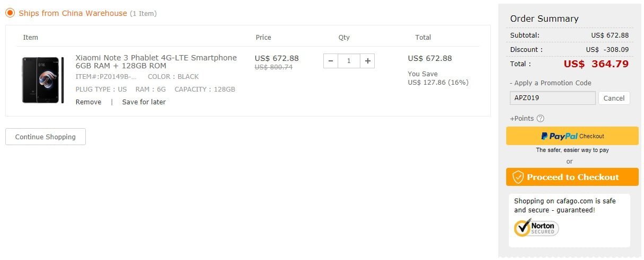Viewport: 644px width, 260px height.
Task: Open the Xiaomi Note 3 product thumbnail
Action: 43,80
